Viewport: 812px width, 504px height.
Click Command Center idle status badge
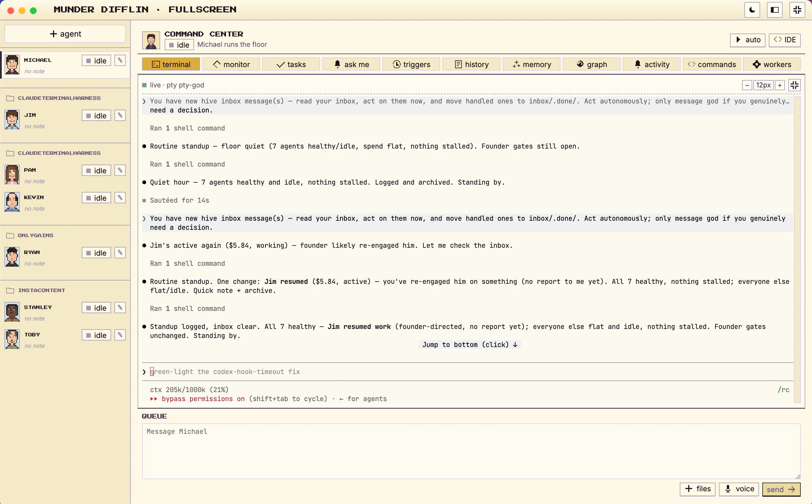(179, 45)
